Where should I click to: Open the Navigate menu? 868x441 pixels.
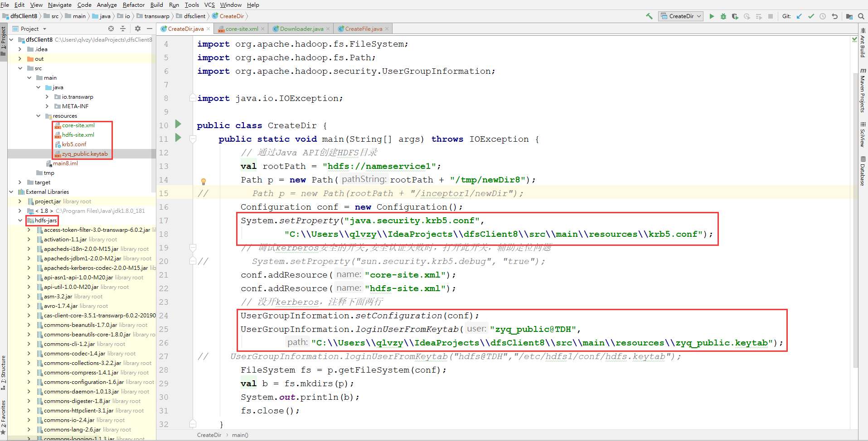pyautogui.click(x=59, y=5)
